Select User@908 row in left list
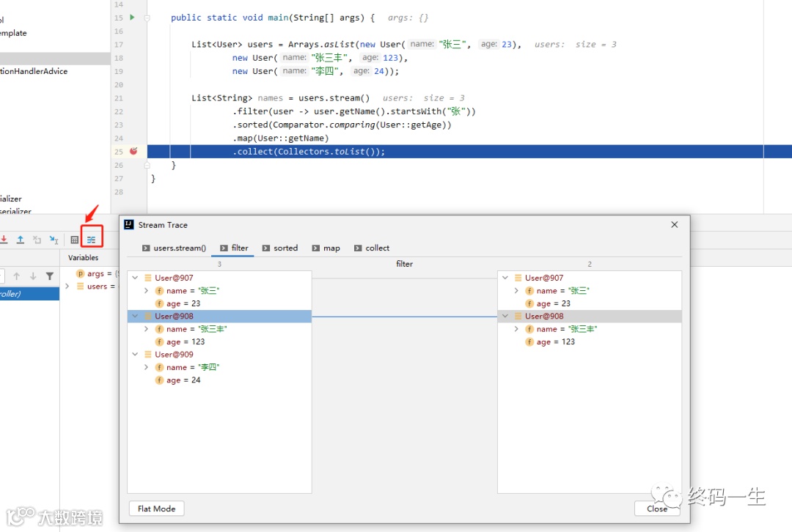The width and height of the screenshot is (792, 532). click(220, 316)
